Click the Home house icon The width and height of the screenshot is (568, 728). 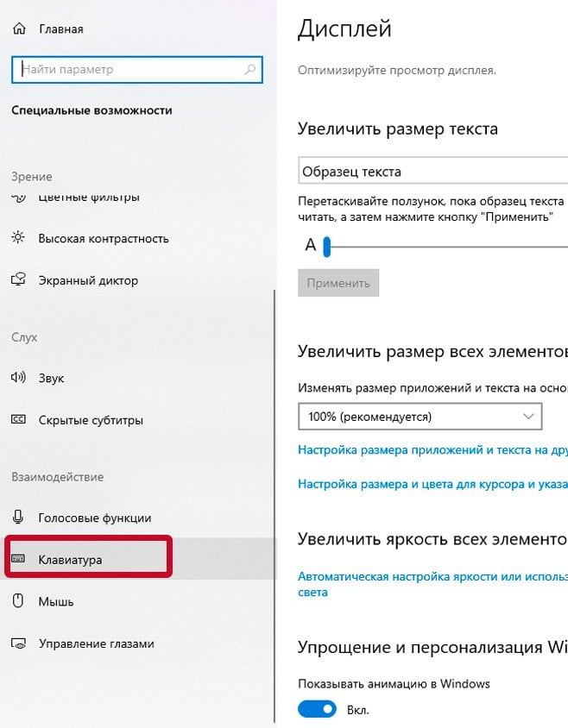tap(19, 28)
